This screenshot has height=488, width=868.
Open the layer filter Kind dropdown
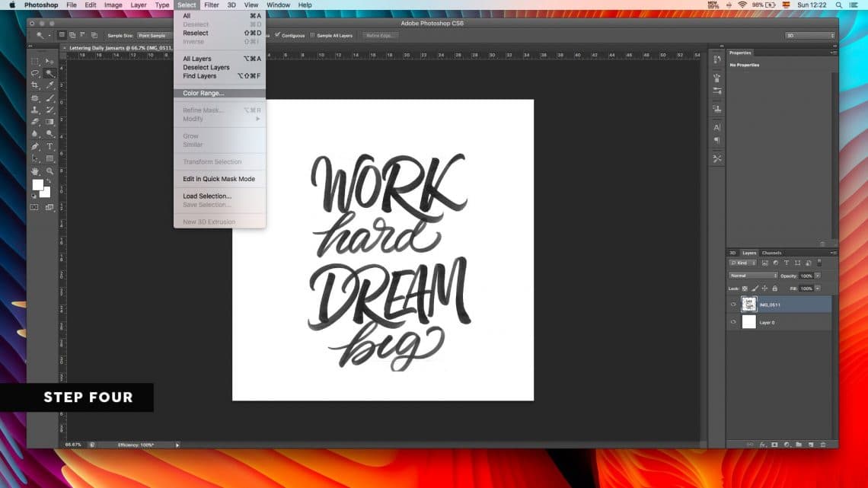(x=743, y=263)
